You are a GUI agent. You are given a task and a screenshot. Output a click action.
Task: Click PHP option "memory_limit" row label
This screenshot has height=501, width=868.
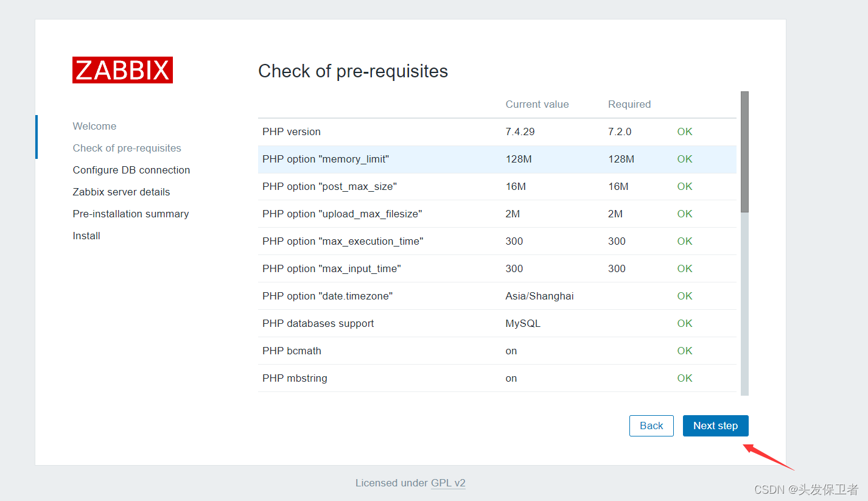(326, 159)
